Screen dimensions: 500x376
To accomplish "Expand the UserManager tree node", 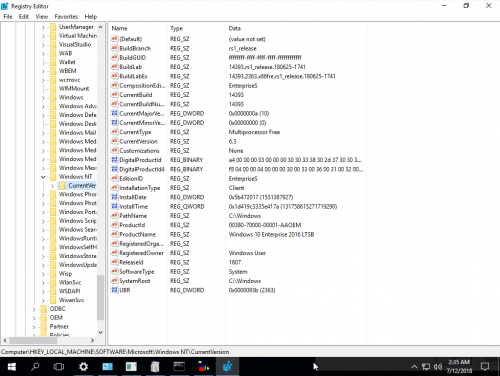I will pos(43,27).
